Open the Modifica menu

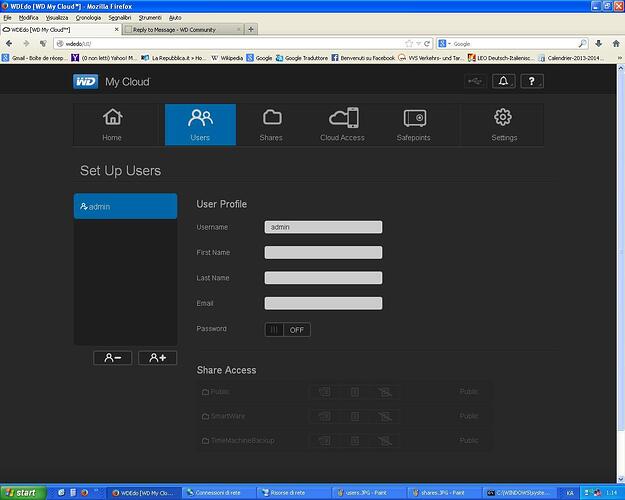(29, 18)
